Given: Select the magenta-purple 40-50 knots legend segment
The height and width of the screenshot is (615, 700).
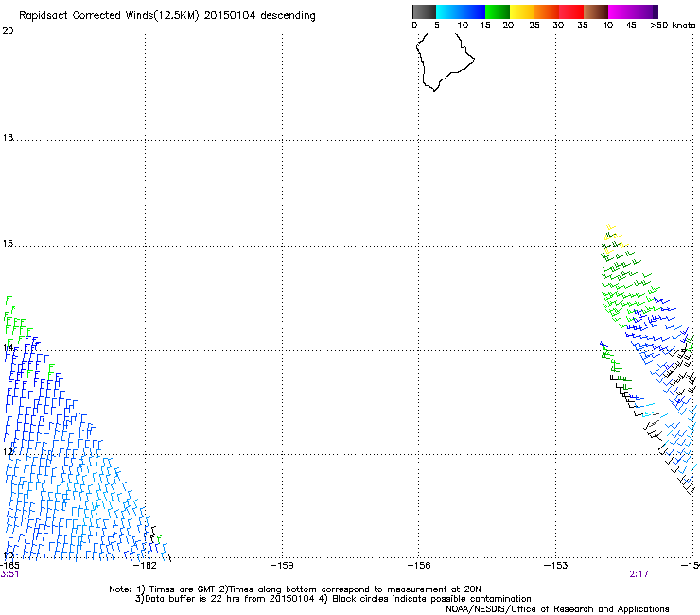Looking at the screenshot, I should point(633,11).
